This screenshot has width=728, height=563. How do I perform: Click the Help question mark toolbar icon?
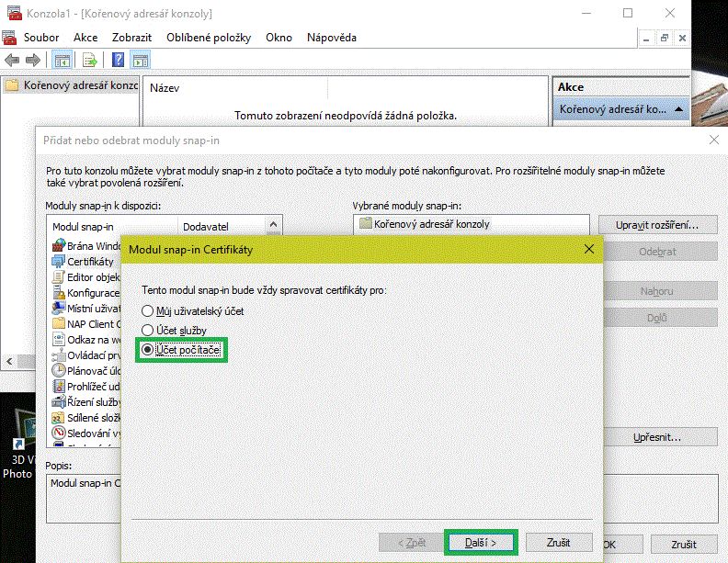pyautogui.click(x=118, y=61)
